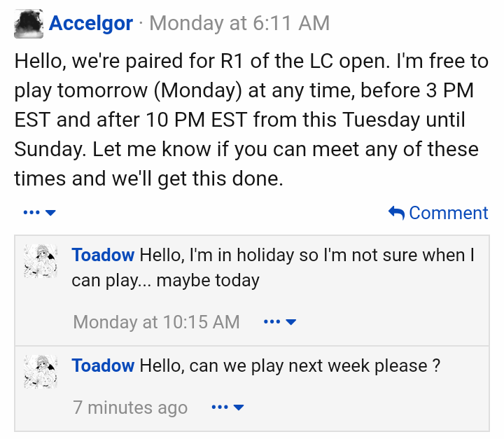The width and height of the screenshot is (504, 439).
Task: Expand the caret next to Monday 10:15 AM
Action: click(291, 322)
